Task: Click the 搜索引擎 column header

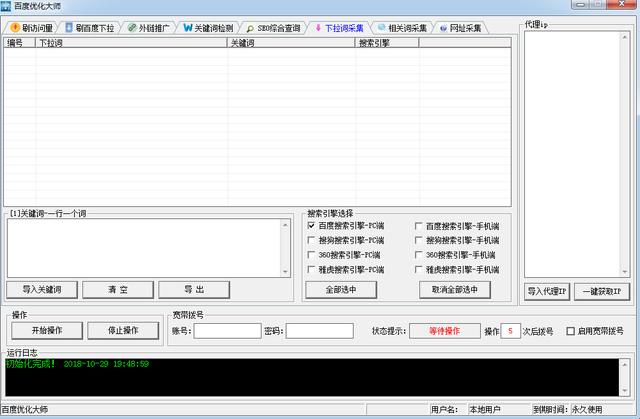Action: click(387, 42)
